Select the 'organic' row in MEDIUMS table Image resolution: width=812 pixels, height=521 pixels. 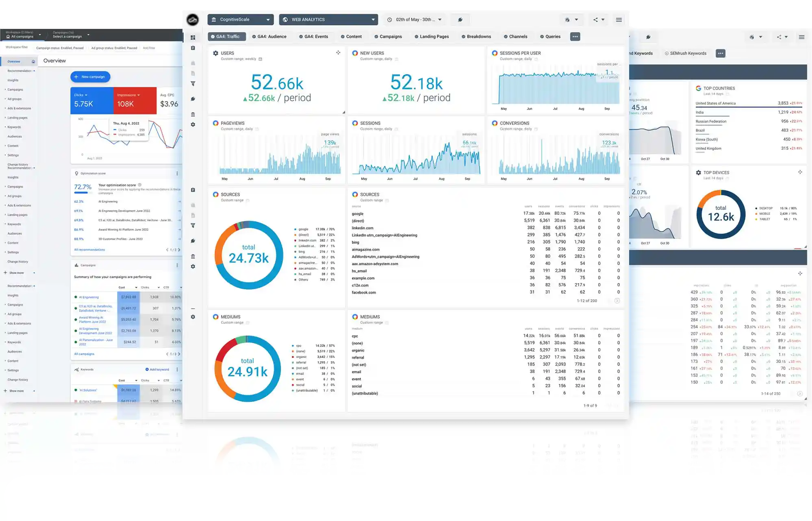point(486,351)
